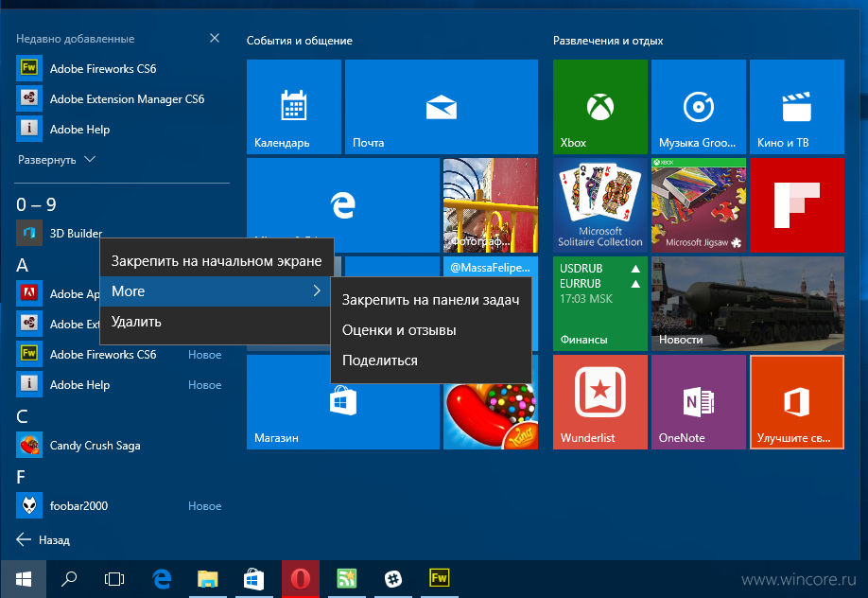Viewport: 868px width, 598px height.
Task: Click the События и общение group title
Action: pos(300,41)
